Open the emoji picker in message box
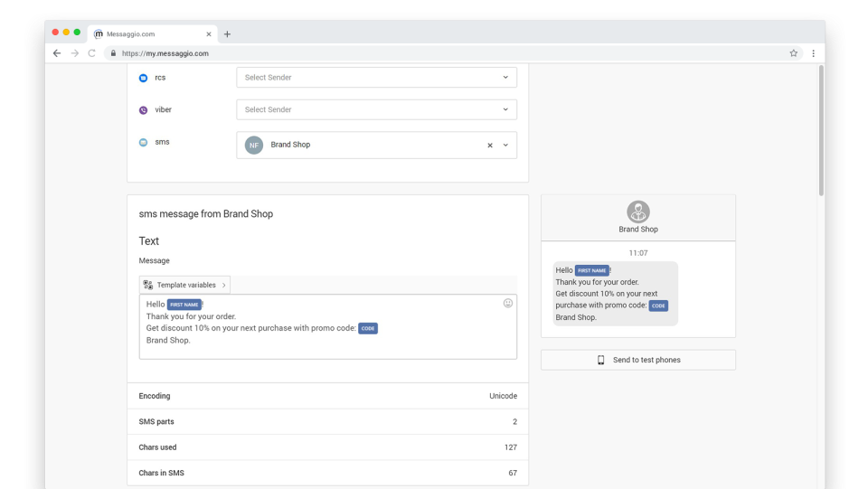The image size is (868, 489). pyautogui.click(x=507, y=303)
